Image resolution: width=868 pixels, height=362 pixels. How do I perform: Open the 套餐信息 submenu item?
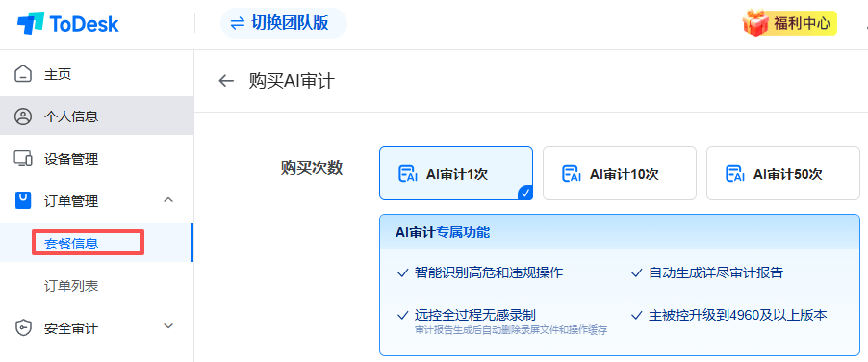[x=97, y=243]
